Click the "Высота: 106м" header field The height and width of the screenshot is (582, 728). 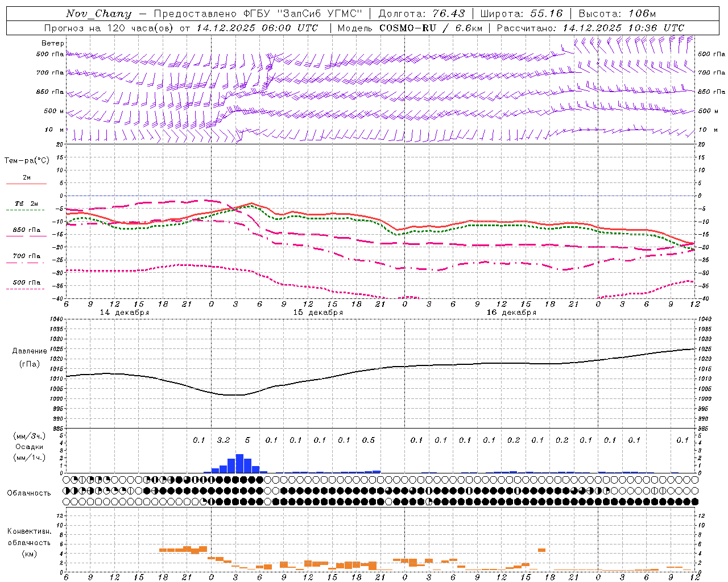pyautogui.click(x=617, y=14)
